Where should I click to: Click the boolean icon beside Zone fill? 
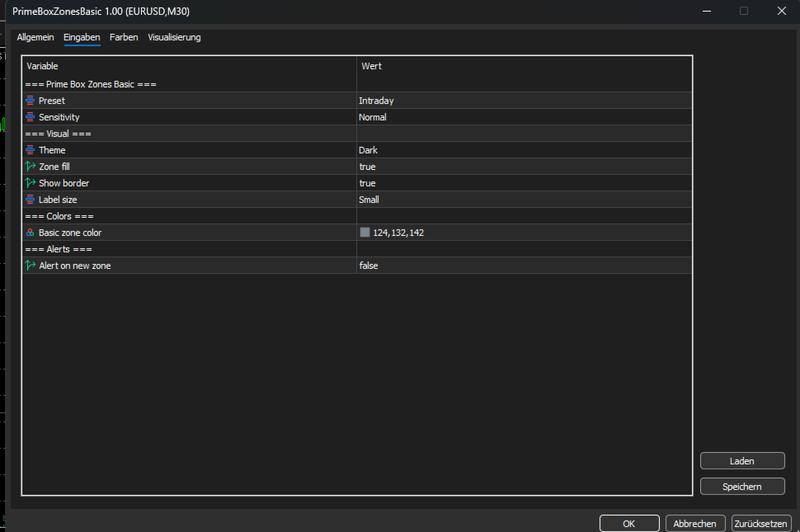[30, 167]
